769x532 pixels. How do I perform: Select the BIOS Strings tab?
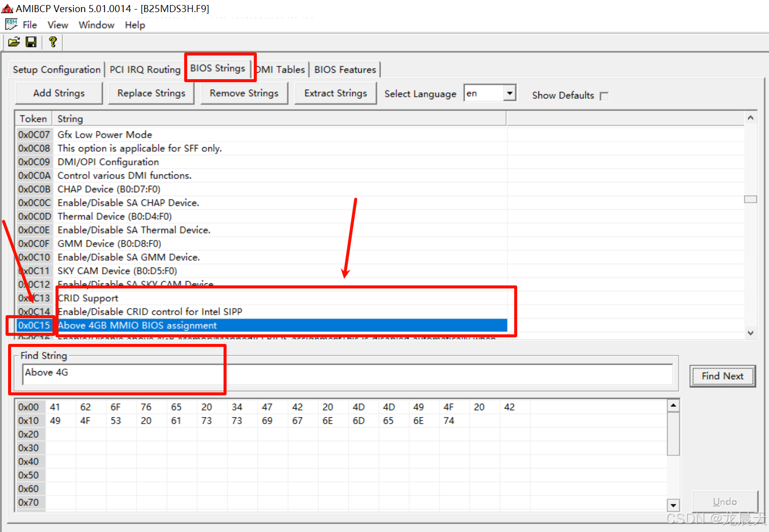(217, 68)
